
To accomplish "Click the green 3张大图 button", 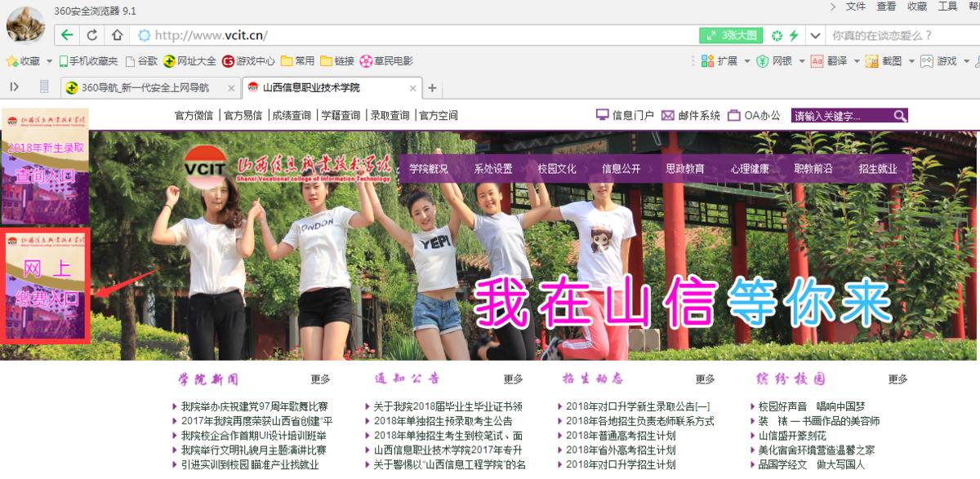I will point(731,35).
